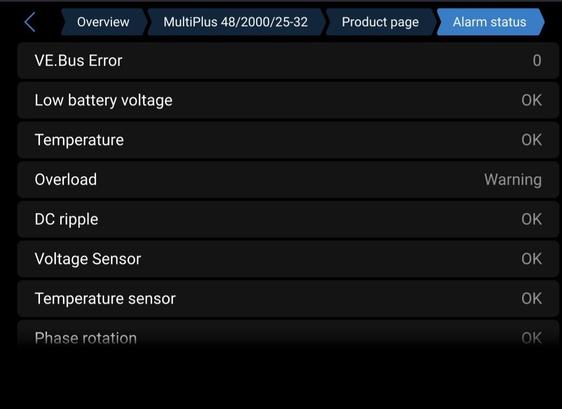Screen dimensions: 562x409
Task: Click the Voltage Sensor row
Action: (x=288, y=259)
